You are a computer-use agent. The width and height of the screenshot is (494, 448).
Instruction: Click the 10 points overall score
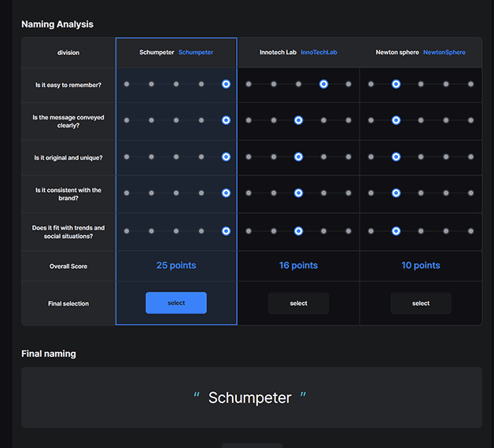pos(421,266)
